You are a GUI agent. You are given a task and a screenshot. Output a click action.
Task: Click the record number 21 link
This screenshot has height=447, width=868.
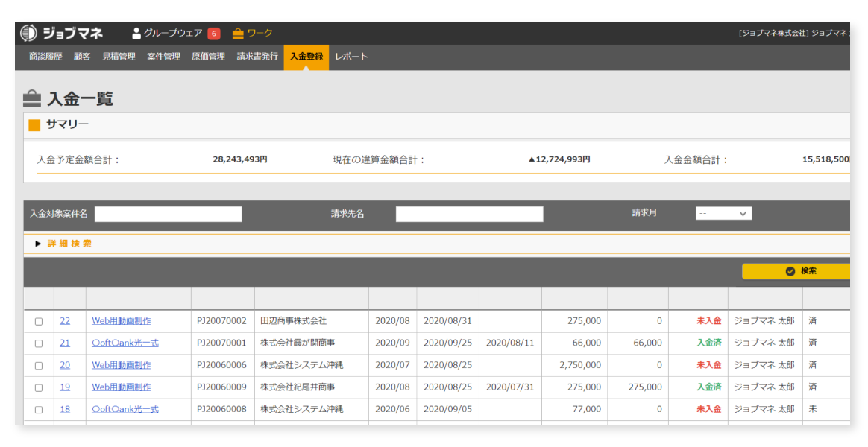coord(65,343)
